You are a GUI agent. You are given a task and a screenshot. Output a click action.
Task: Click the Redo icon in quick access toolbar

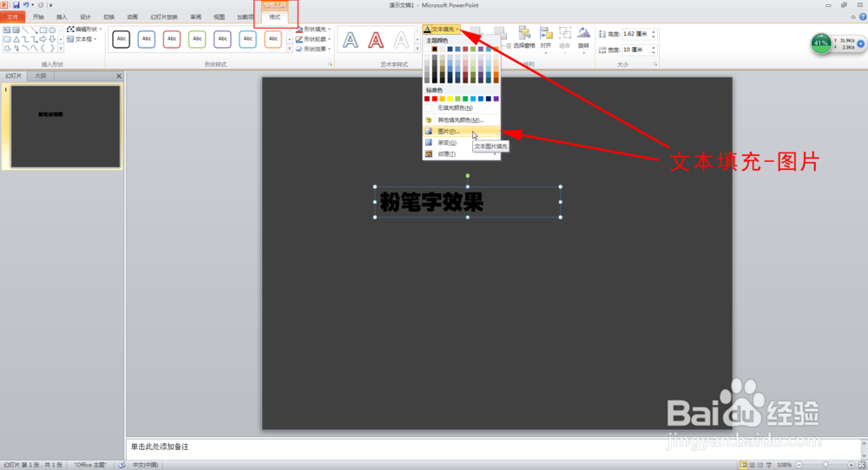[x=41, y=5]
